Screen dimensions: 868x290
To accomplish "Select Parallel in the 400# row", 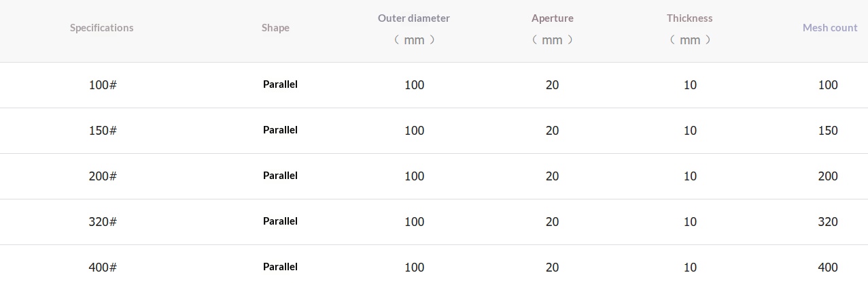I will pos(280,267).
